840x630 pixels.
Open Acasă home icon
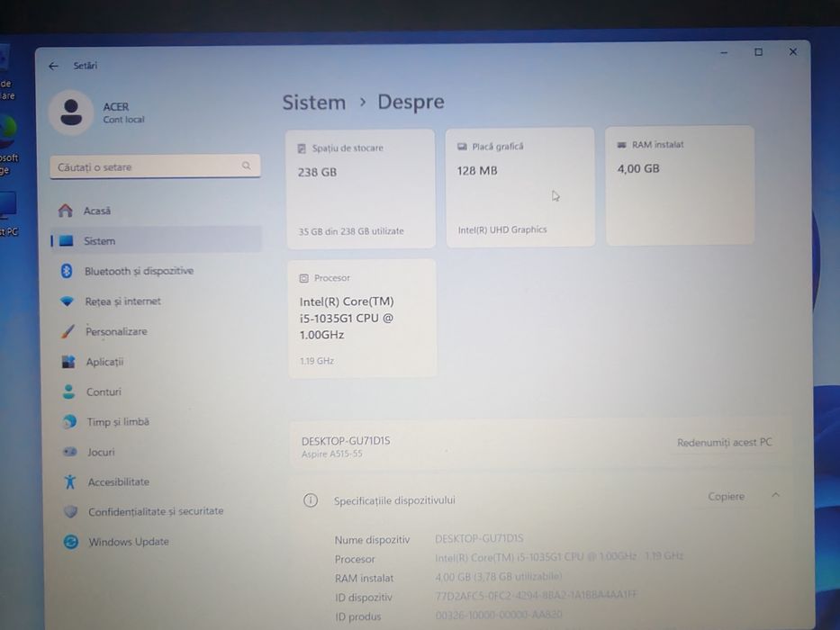click(66, 211)
